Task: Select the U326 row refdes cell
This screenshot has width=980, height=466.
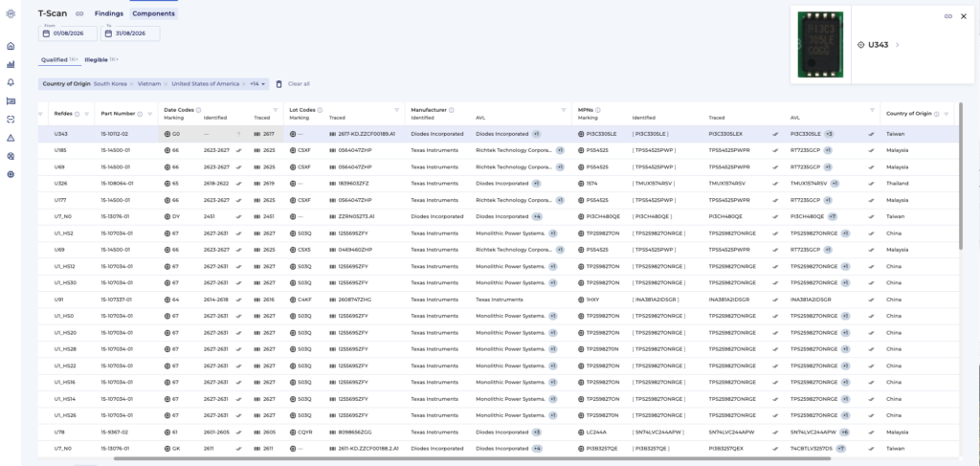Action: tap(60, 184)
